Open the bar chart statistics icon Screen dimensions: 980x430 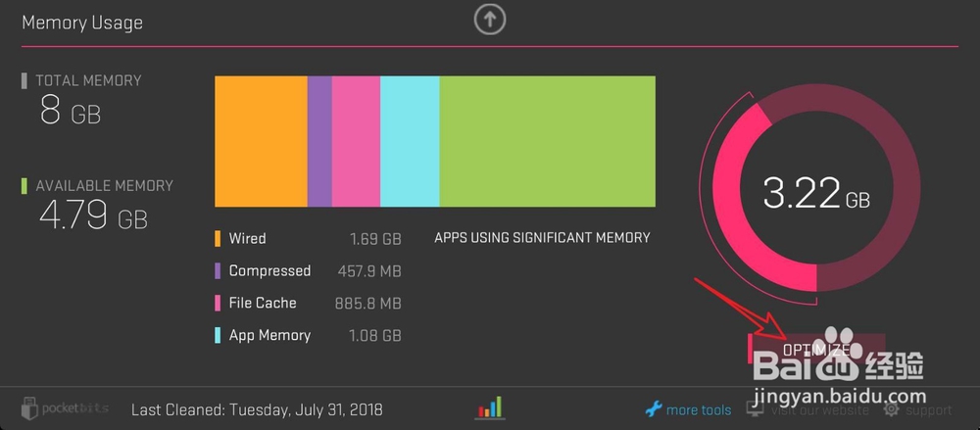point(490,407)
